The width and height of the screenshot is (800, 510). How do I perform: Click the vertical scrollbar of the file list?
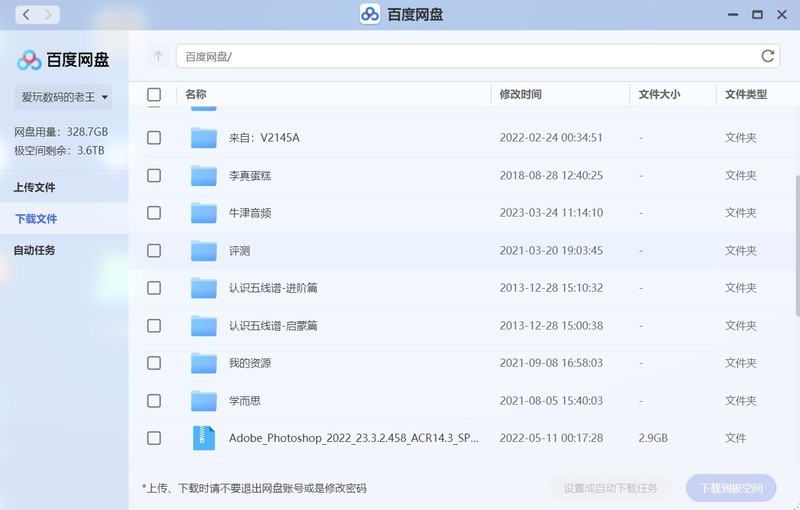pos(797,246)
